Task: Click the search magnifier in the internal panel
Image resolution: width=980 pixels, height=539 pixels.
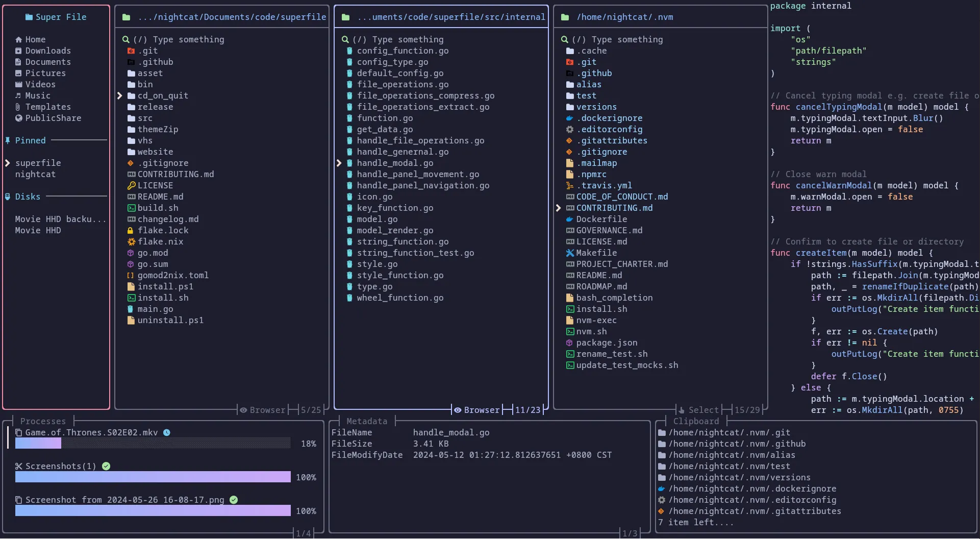Action: point(345,39)
